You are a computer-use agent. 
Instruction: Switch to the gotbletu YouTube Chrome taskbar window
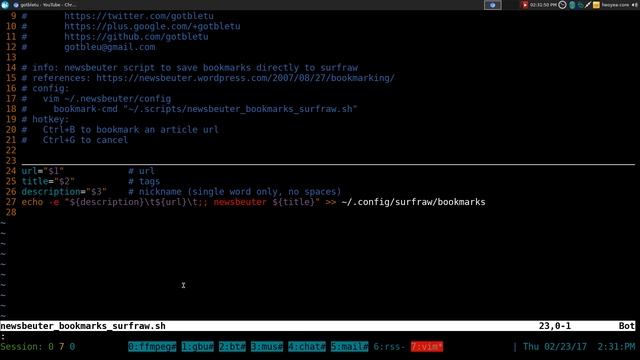coord(45,5)
